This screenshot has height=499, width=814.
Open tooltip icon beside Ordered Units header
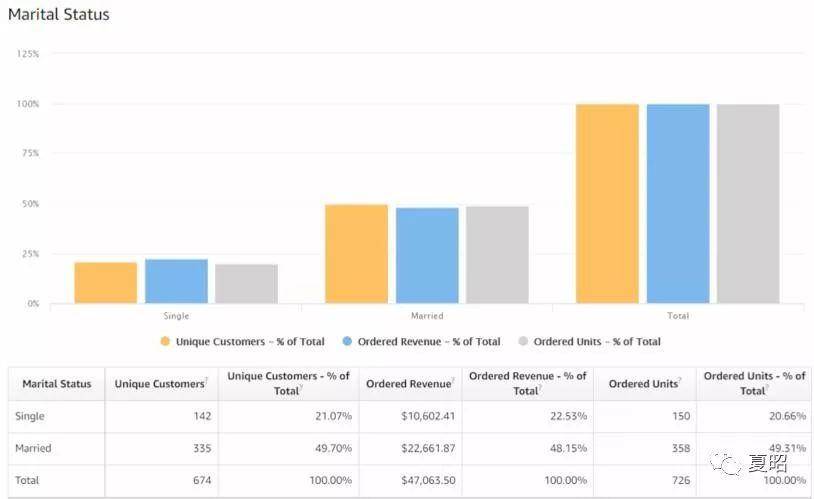point(680,380)
